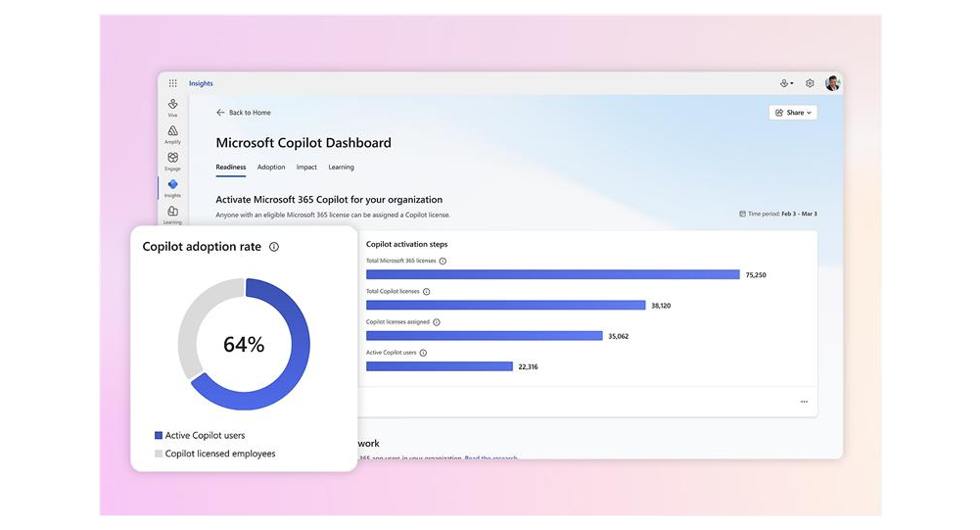The image size is (980, 530).
Task: Open the settings gear
Action: [x=810, y=83]
